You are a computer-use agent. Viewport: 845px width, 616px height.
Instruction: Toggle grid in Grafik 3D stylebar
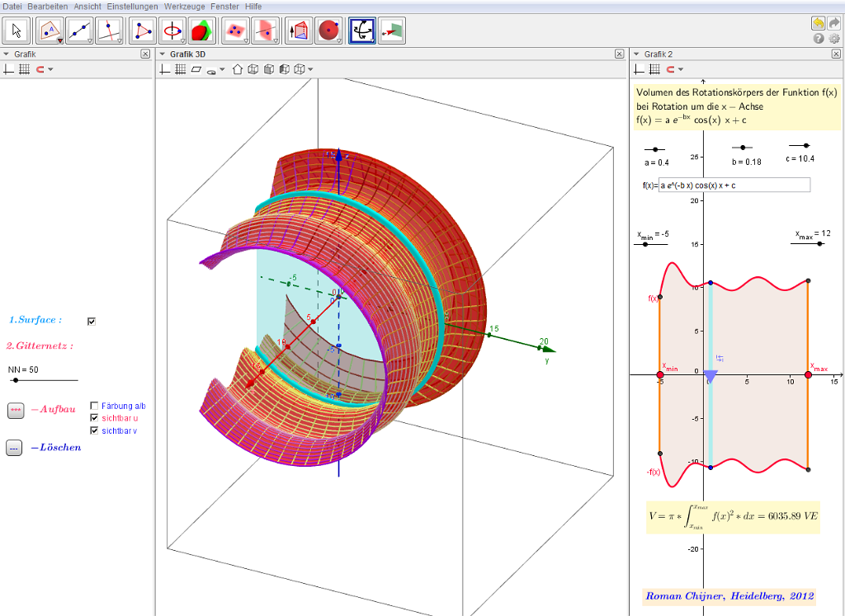tap(180, 69)
